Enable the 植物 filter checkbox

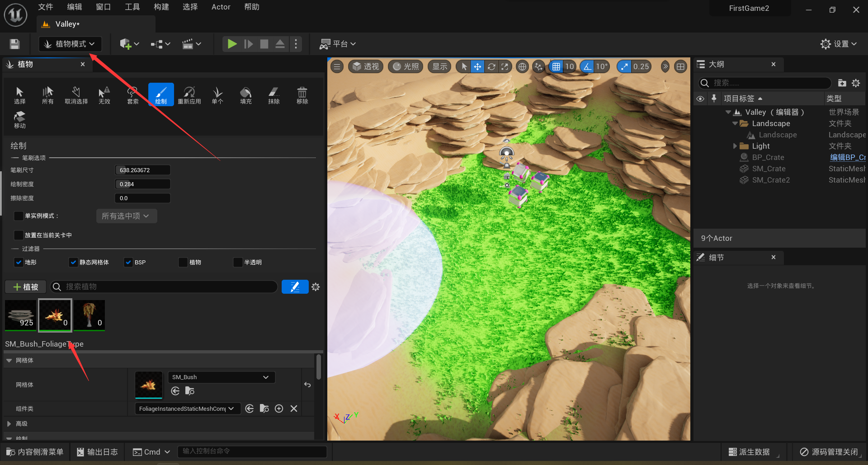click(183, 262)
